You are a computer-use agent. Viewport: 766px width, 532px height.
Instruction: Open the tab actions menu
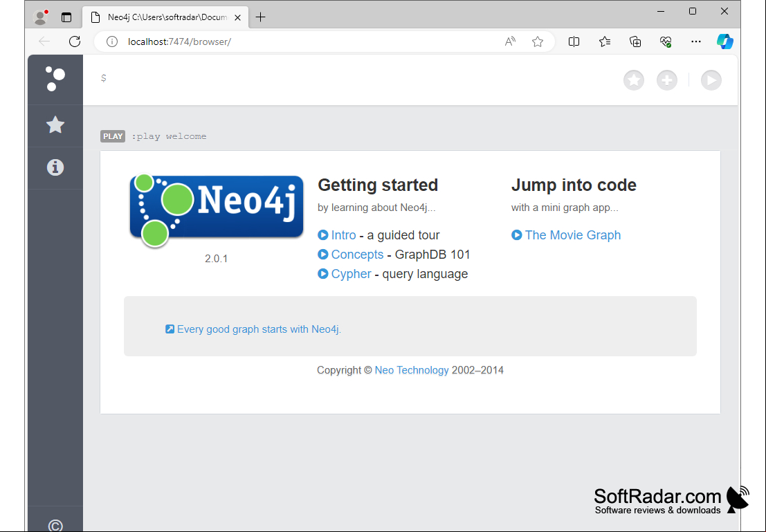[66, 17]
